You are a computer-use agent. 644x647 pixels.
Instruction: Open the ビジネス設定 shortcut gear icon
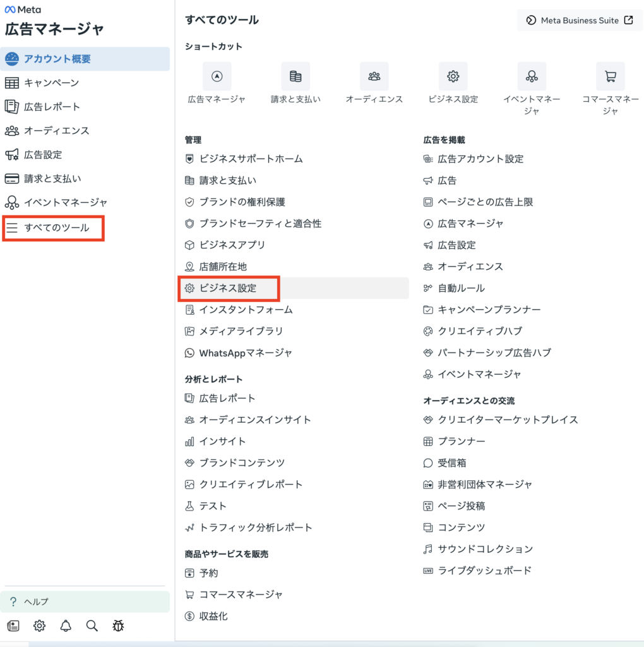[453, 76]
